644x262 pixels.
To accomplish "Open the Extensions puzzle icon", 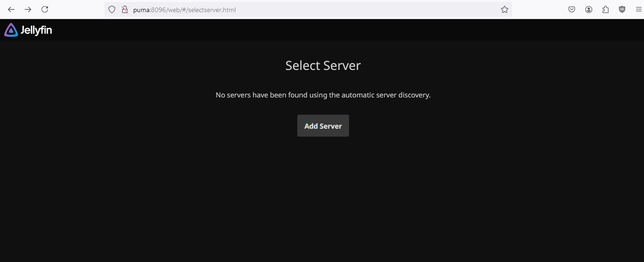I will pos(605,9).
